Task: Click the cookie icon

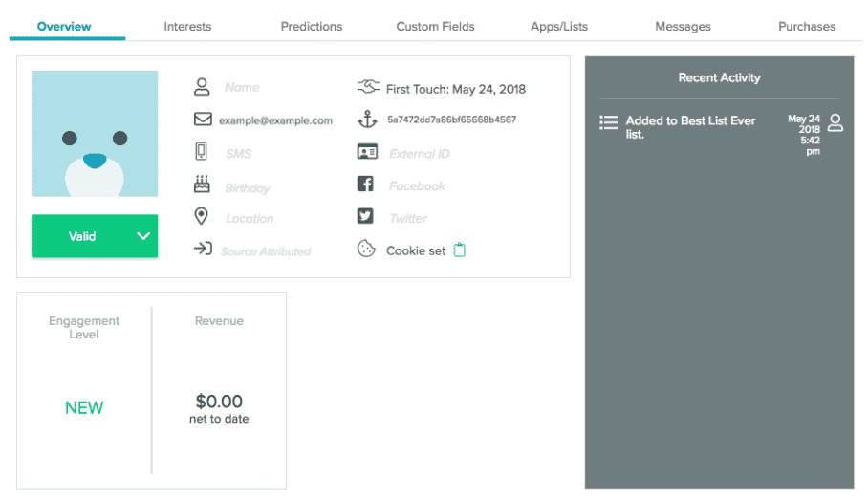Action: pos(365,250)
